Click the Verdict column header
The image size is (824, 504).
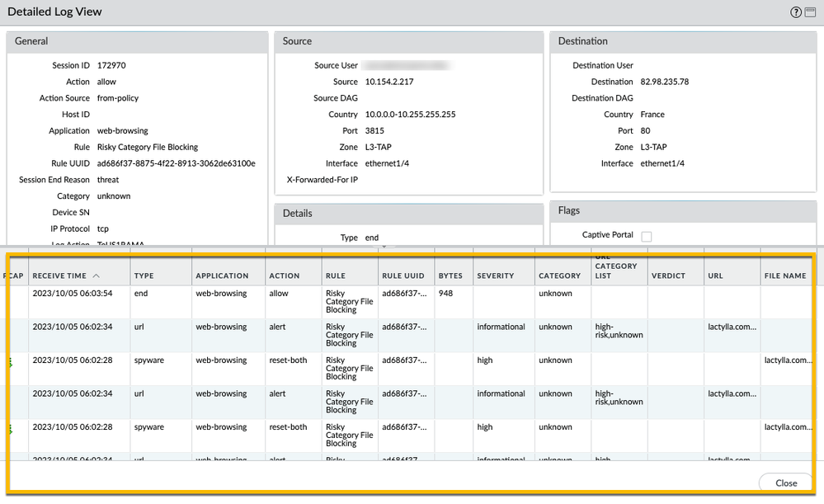[667, 276]
